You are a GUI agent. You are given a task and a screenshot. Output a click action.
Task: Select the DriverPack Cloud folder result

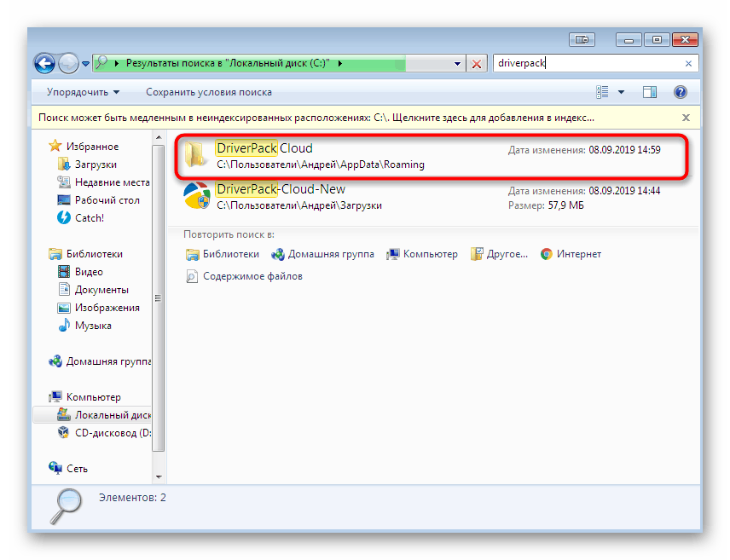[x=432, y=157]
